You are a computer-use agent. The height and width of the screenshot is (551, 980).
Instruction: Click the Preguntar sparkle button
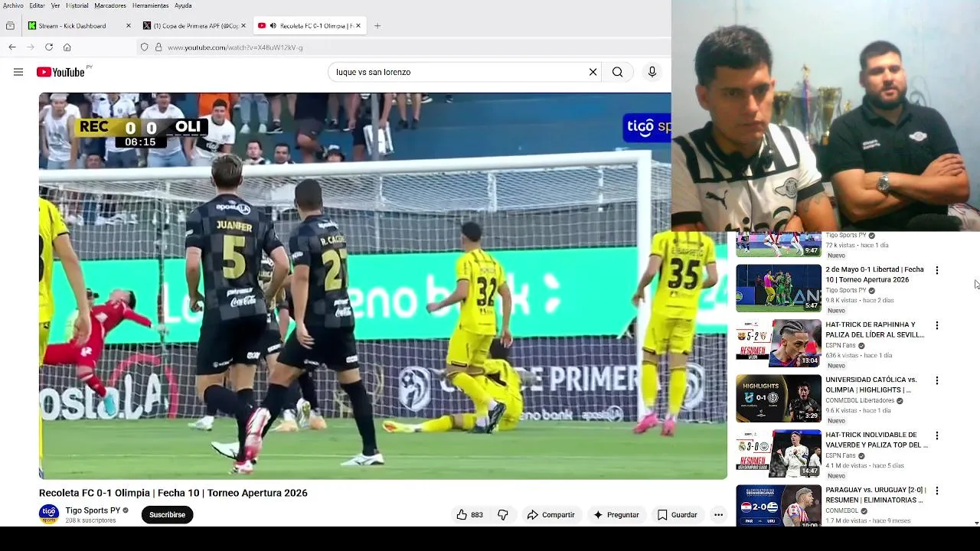[616, 515]
